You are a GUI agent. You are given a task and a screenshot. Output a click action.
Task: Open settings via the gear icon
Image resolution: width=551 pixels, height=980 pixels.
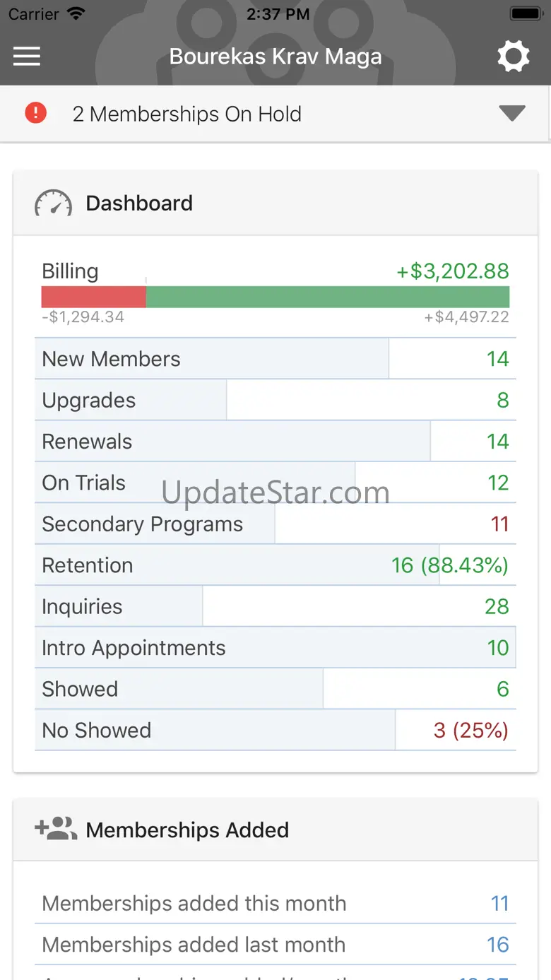click(513, 57)
